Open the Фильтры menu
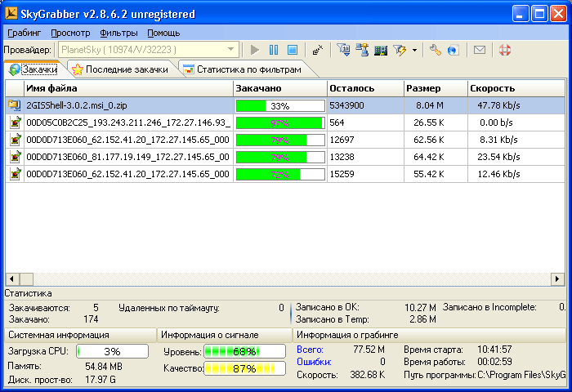The height and width of the screenshot is (392, 572). pos(118,33)
